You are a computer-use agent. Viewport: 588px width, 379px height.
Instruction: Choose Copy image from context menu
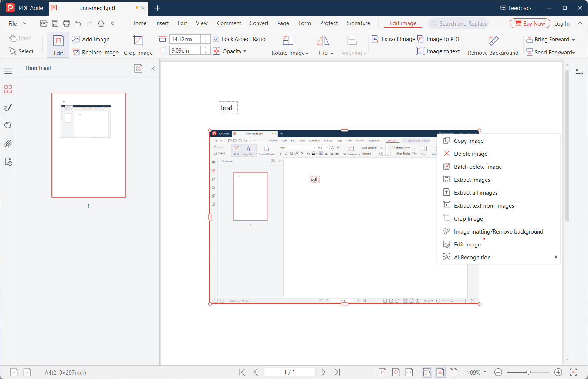499,141
